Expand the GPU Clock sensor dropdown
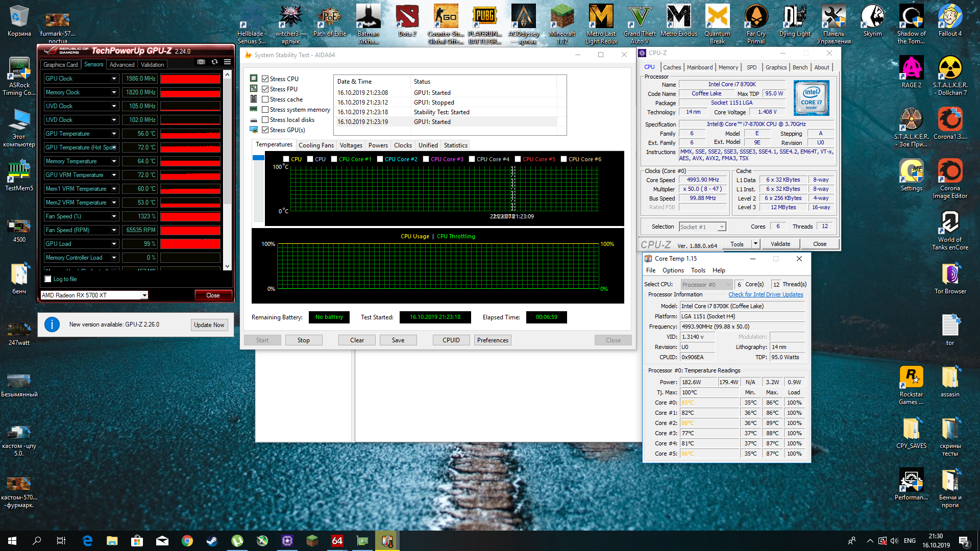Viewport: 980px width, 551px height. pyautogui.click(x=114, y=79)
